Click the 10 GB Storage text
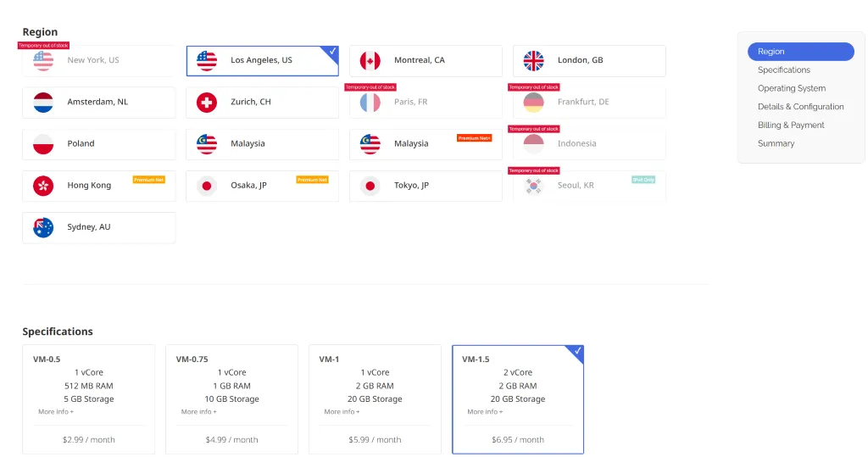This screenshot has height=457, width=868. coord(231,399)
